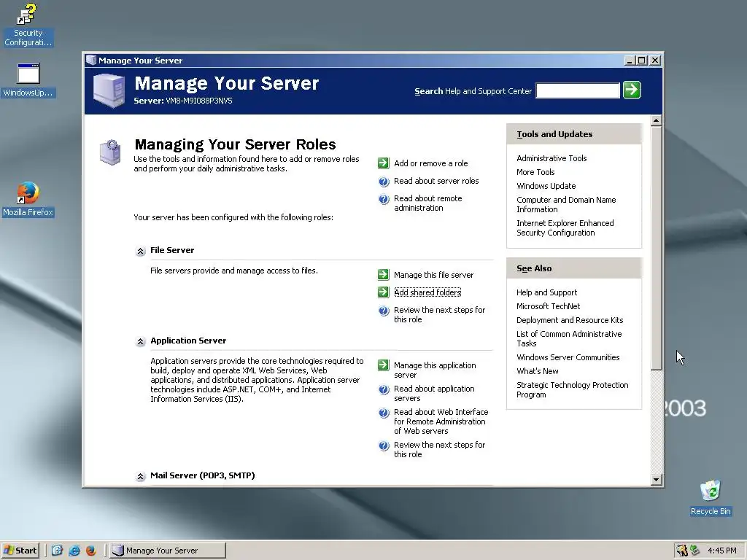747x560 pixels.
Task: Open Read about server roles link
Action: click(x=436, y=181)
